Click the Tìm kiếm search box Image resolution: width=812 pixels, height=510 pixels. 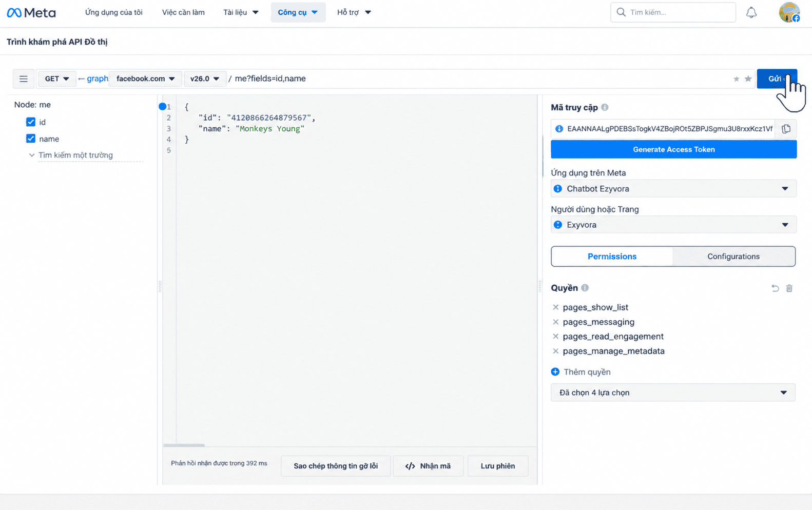[673, 12]
